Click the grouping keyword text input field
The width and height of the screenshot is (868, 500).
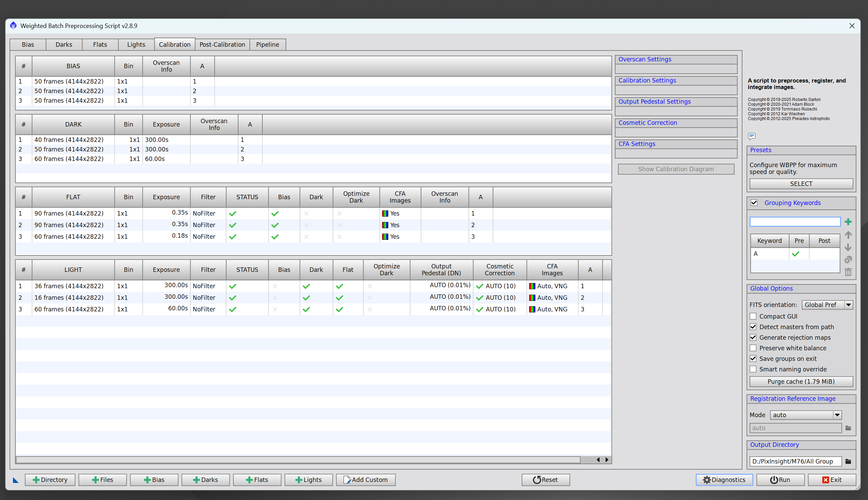(795, 222)
